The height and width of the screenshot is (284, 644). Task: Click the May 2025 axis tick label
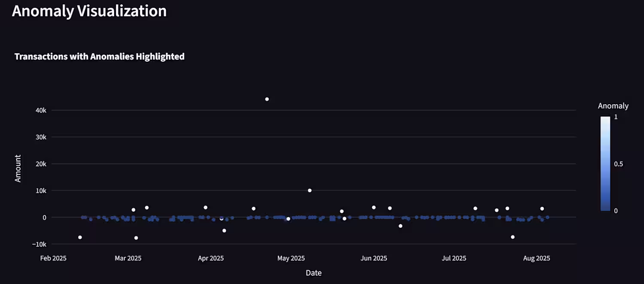(x=291, y=258)
